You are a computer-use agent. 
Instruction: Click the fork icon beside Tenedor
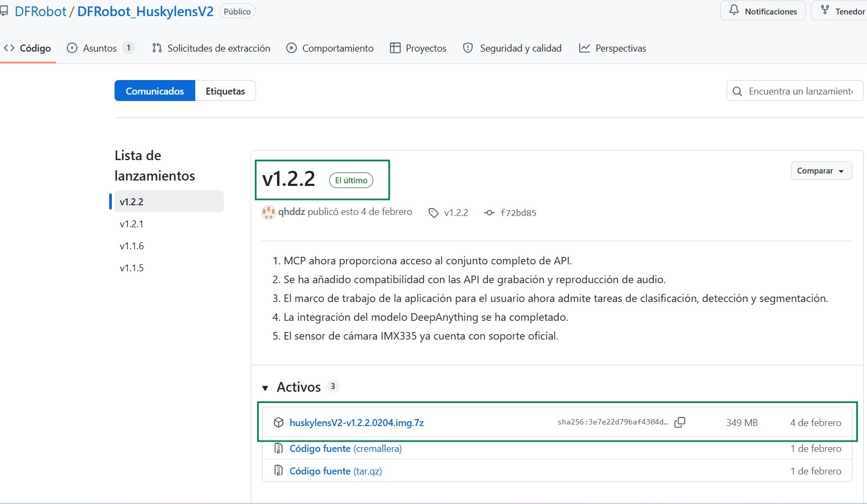[825, 10]
